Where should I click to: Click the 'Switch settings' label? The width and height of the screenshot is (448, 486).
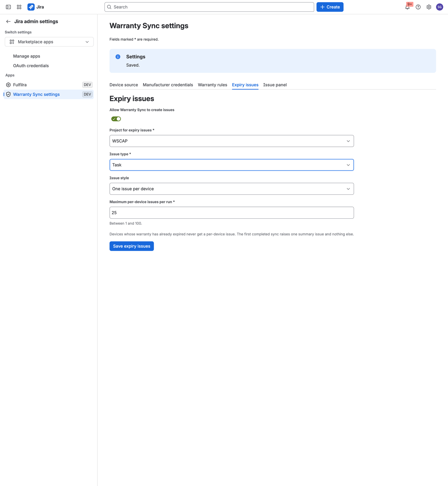(x=18, y=32)
